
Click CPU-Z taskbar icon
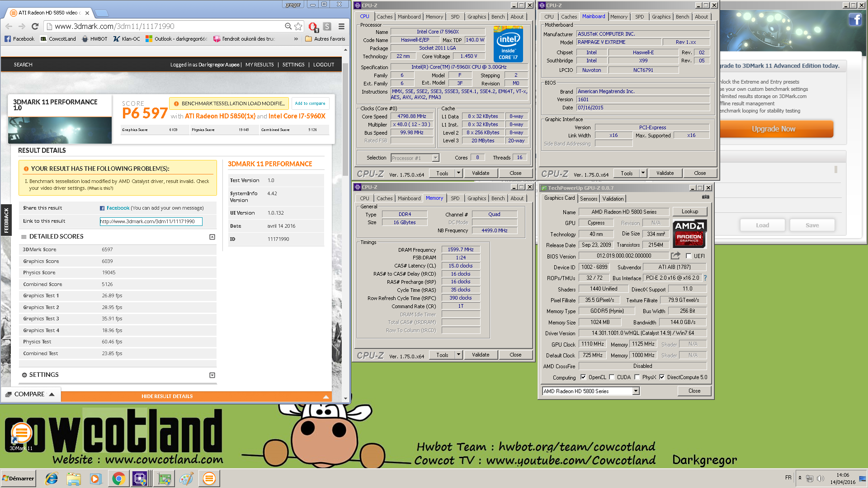(x=140, y=479)
